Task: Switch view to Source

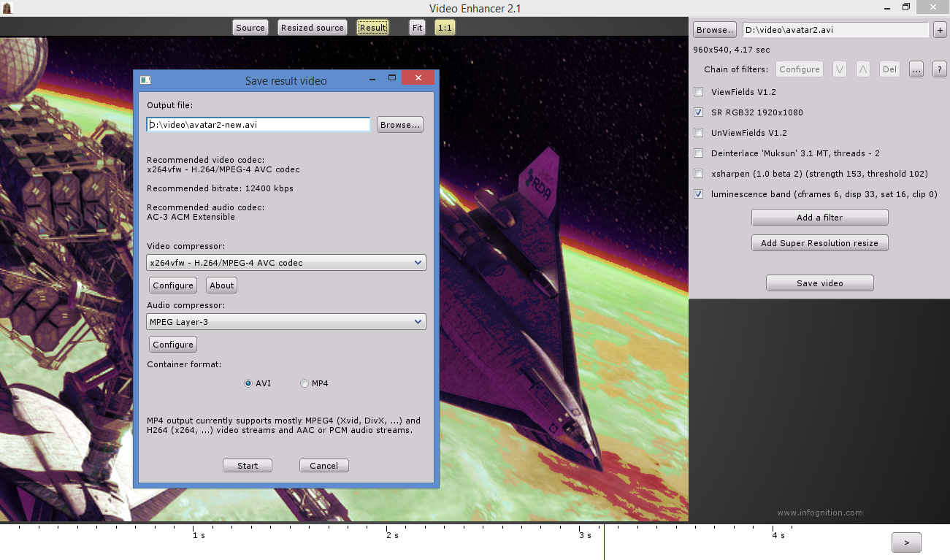Action: pos(250,28)
